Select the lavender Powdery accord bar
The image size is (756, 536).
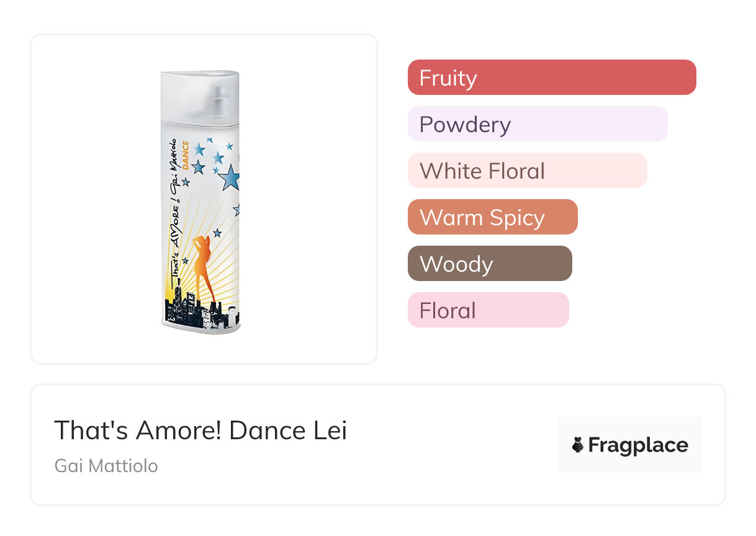pos(538,124)
